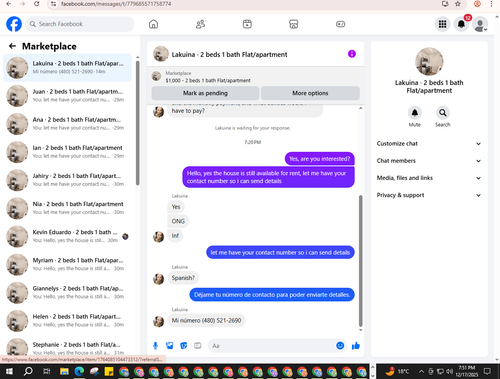Attach a photo with the image icon
This screenshot has width=500, height=379.
pos(169,346)
